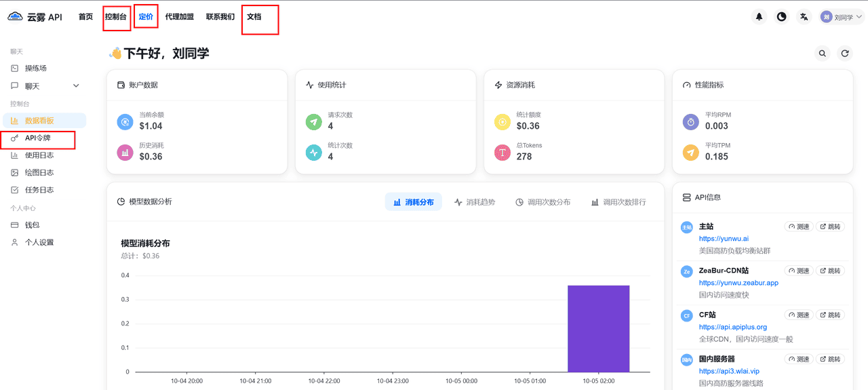This screenshot has height=390, width=868.
Task: Open 控制台 in top navigation
Action: [116, 17]
